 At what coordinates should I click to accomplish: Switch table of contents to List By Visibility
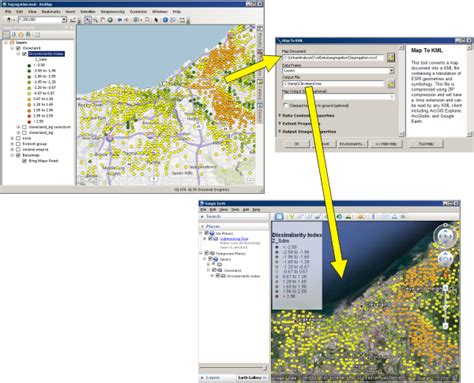[x=21, y=34]
